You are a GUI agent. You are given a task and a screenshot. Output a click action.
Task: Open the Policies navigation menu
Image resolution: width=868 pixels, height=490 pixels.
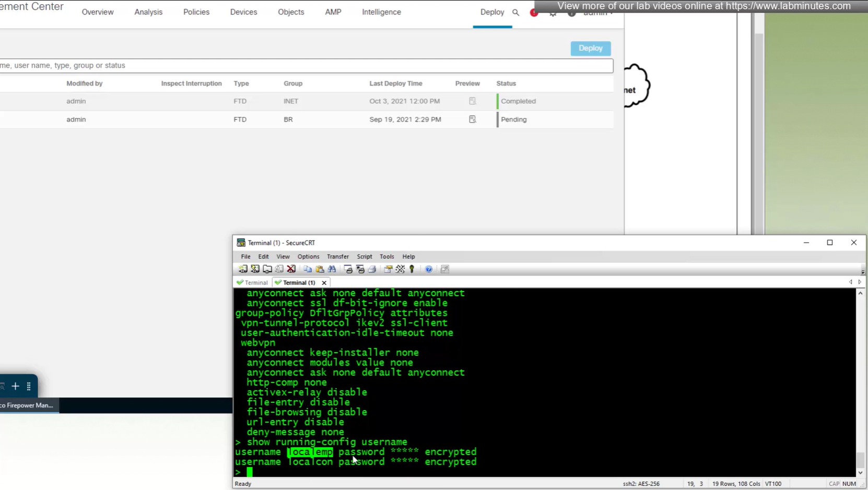pos(196,12)
